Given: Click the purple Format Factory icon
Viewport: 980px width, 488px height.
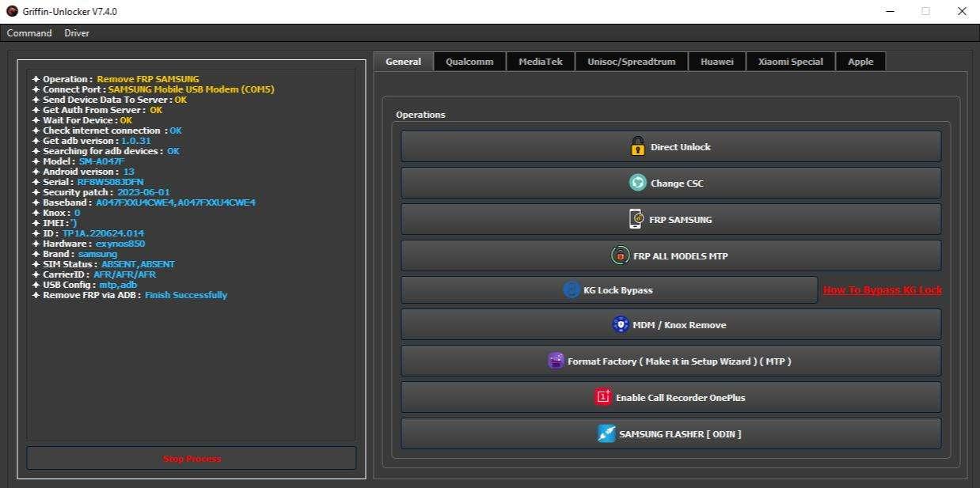Looking at the screenshot, I should click(556, 361).
